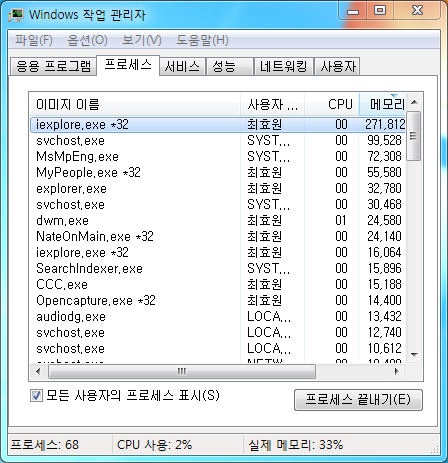Open the 성능 tab

coord(230,66)
